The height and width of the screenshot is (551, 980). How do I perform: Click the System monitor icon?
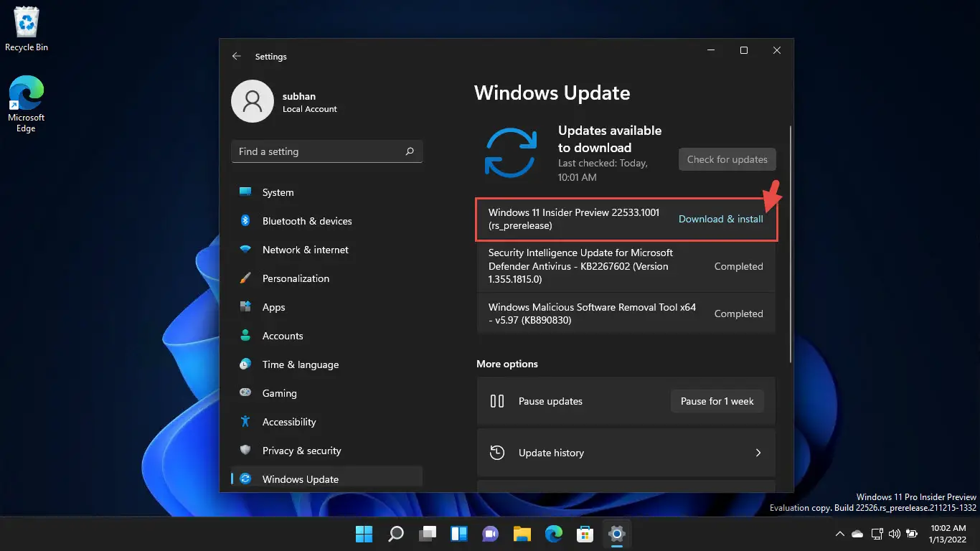pyautogui.click(x=245, y=192)
